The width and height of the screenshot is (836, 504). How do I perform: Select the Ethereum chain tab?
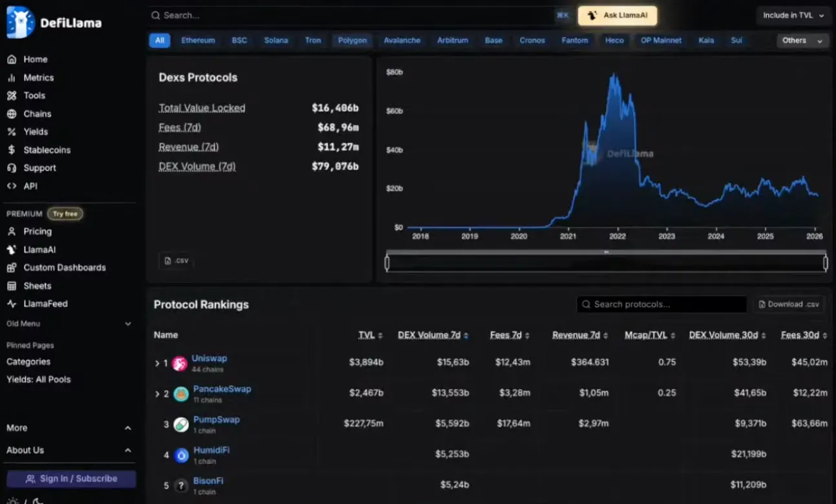tap(198, 41)
